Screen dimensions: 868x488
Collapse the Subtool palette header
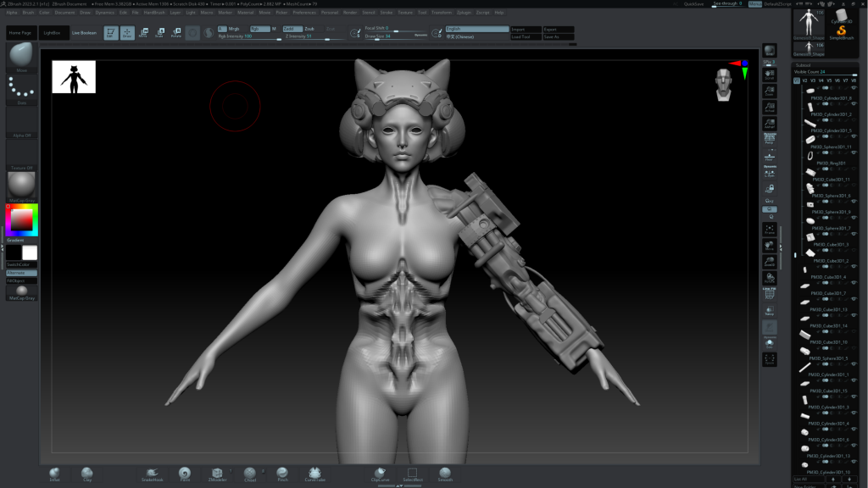pos(804,65)
